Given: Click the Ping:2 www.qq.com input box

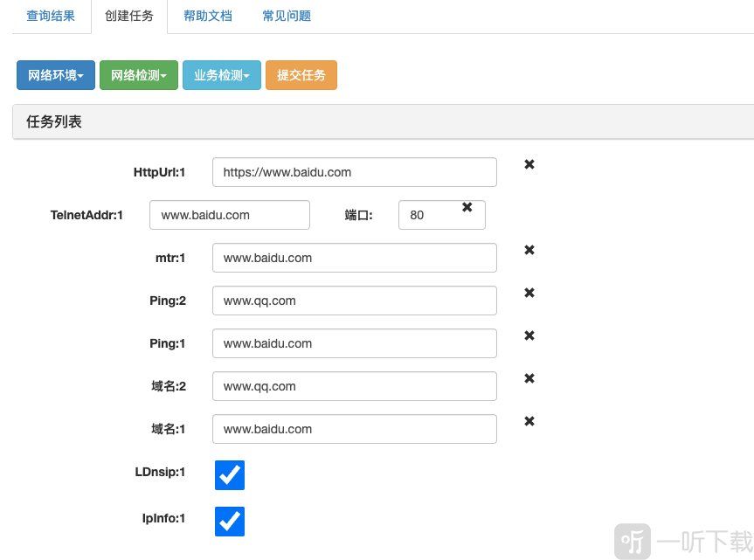Looking at the screenshot, I should coord(354,301).
